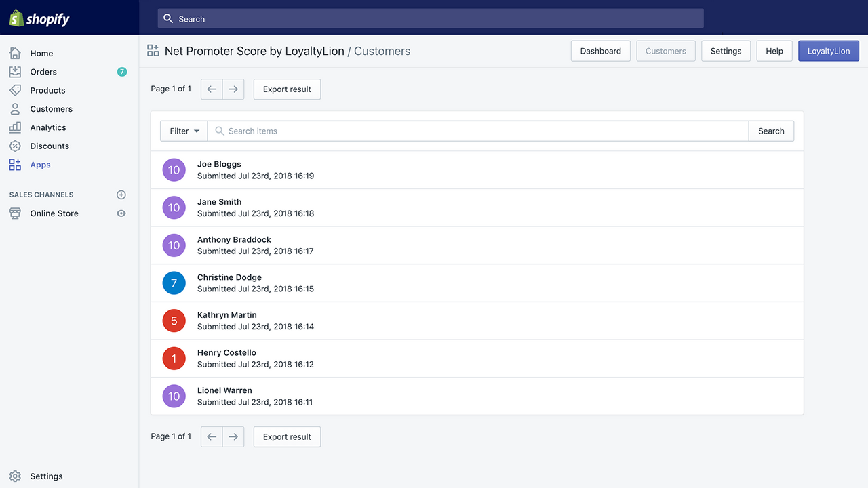This screenshot has height=488, width=868.
Task: Open Customers in the sidebar
Action: tap(52, 109)
